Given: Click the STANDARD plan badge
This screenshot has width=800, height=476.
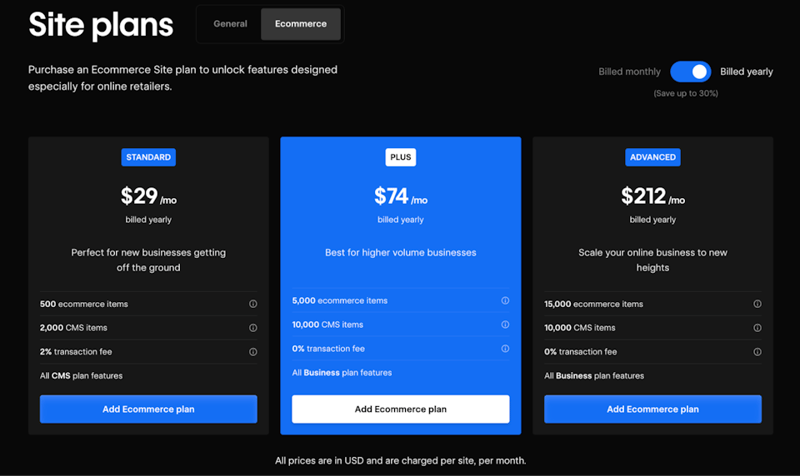Looking at the screenshot, I should click(148, 157).
